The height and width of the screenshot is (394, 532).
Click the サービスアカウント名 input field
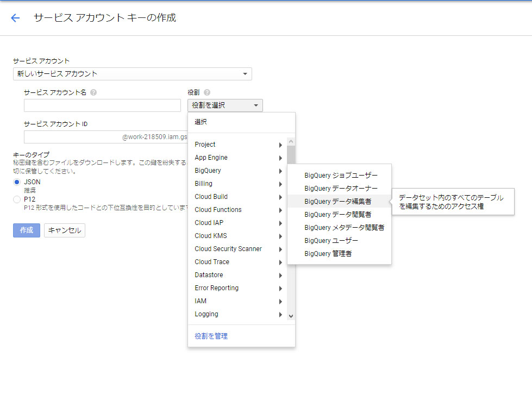102,105
